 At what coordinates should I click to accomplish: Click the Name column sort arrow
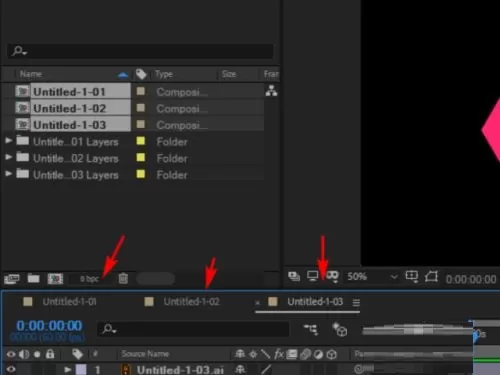[123, 75]
